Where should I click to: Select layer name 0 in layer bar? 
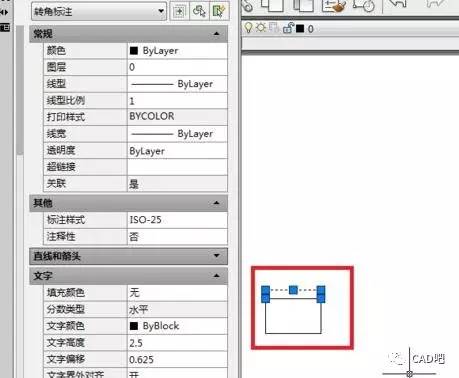coord(311,29)
